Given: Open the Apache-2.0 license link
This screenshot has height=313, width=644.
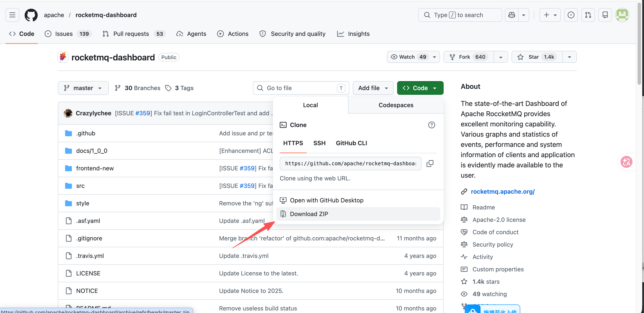Looking at the screenshot, I should pyautogui.click(x=499, y=220).
